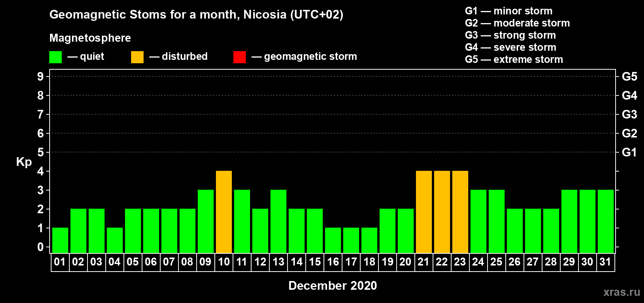The height and width of the screenshot is (303, 644).
Task: Click the 'geomagnetic storm' legend label
Action: pyautogui.click(x=311, y=56)
